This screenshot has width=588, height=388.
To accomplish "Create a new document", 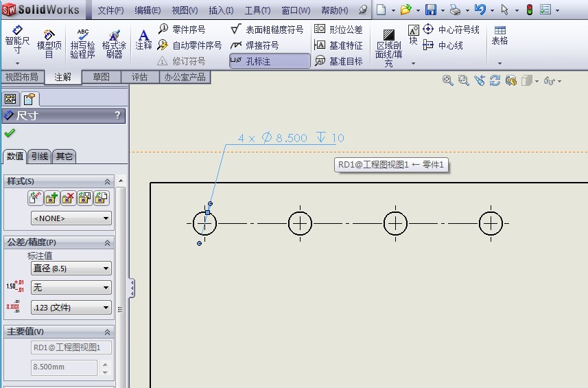I will click(x=381, y=10).
